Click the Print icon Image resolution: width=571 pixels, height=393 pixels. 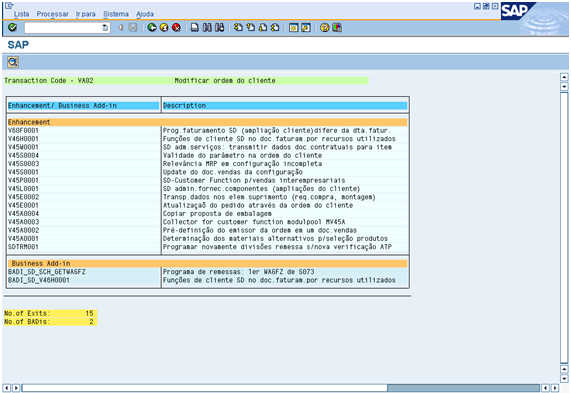(195, 28)
